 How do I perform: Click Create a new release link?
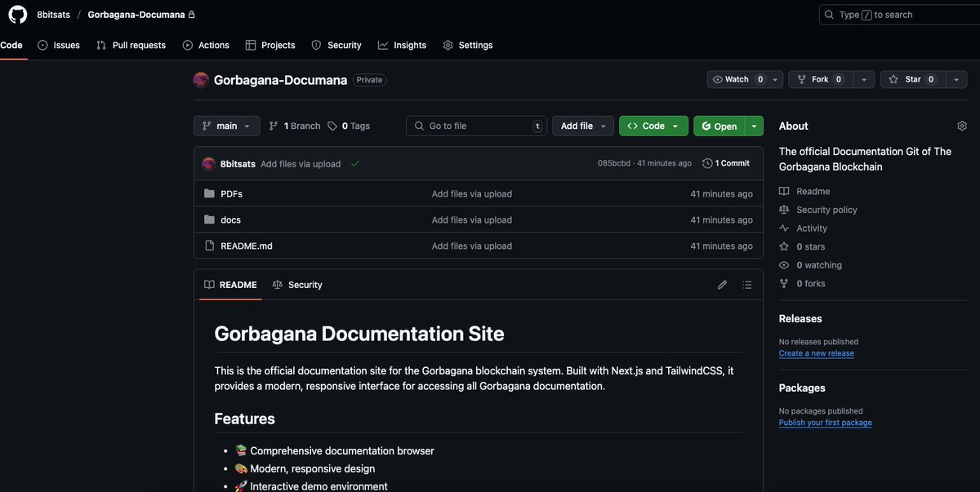coord(817,353)
